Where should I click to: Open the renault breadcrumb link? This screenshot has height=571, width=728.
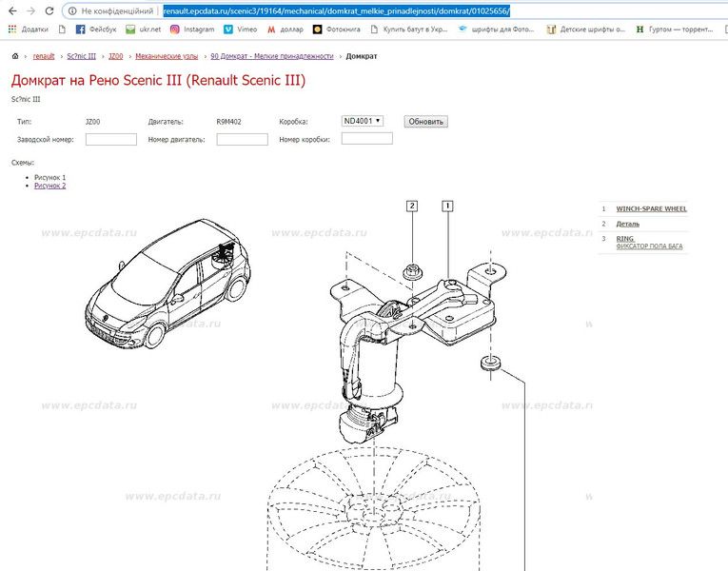[44, 56]
